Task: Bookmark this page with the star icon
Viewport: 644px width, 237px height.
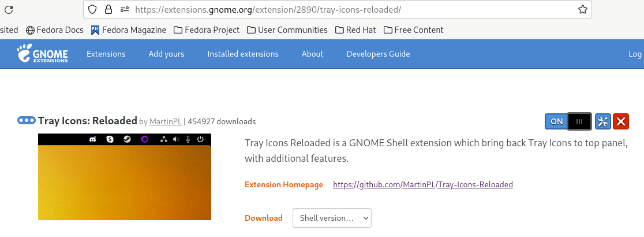Action: 583,10
